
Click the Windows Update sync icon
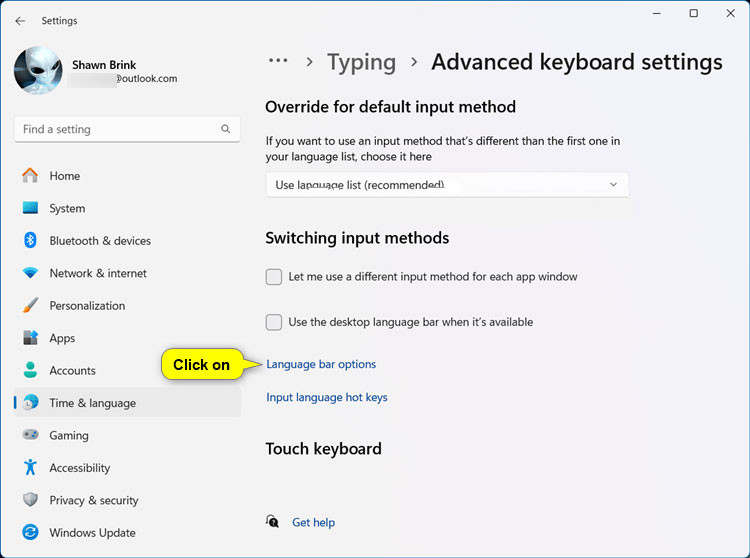(30, 532)
